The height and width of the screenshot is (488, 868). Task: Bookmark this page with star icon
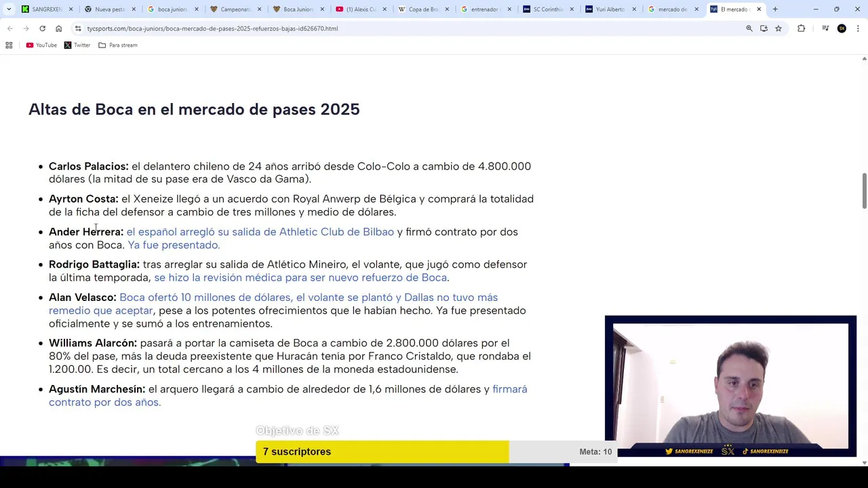click(778, 28)
